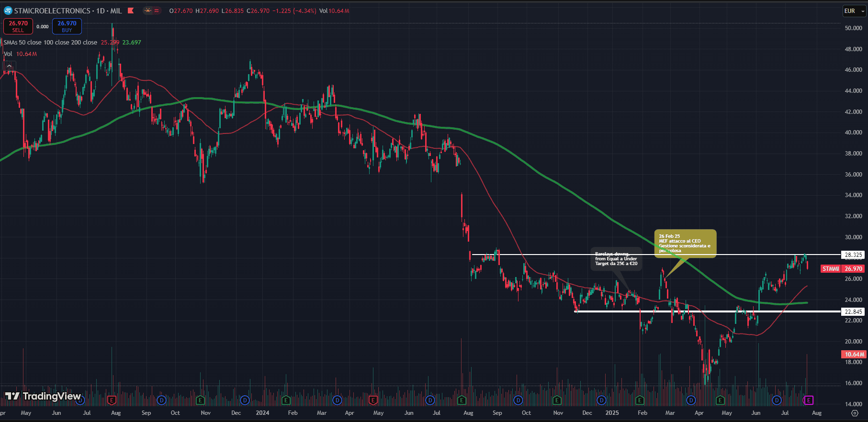
Task: Click the STMMI 26.970 last price label
Action: 843,269
